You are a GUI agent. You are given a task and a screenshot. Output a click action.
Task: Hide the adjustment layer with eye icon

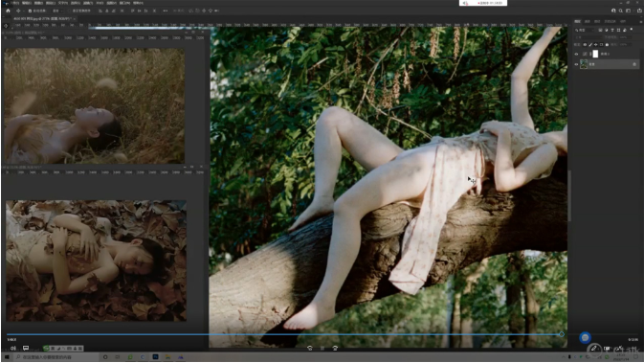click(576, 54)
